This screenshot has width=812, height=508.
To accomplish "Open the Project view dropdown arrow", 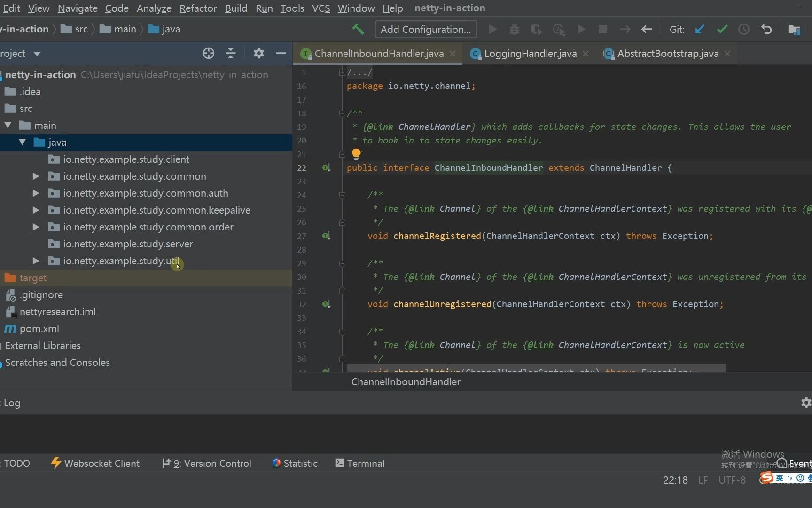I will point(37,54).
